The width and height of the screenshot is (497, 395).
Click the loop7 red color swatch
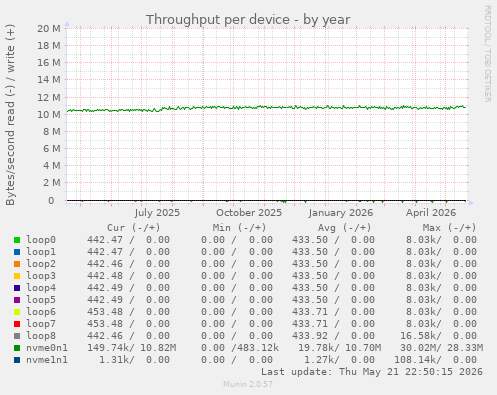tap(17, 324)
